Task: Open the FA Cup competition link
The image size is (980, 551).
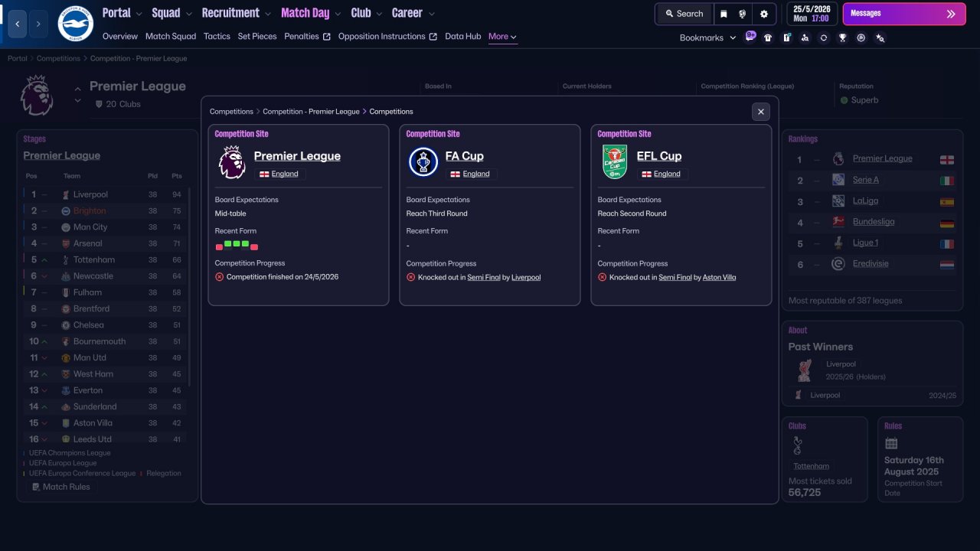Action: [465, 156]
